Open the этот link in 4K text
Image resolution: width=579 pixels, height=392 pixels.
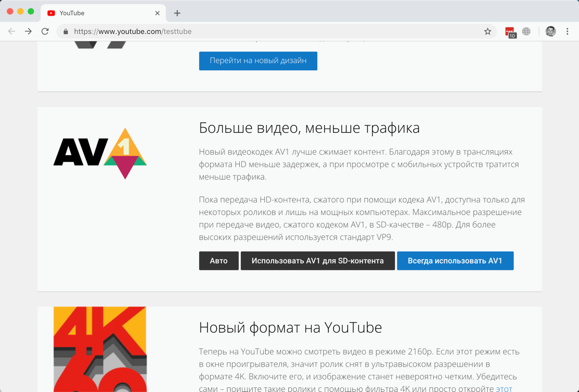coord(503,389)
